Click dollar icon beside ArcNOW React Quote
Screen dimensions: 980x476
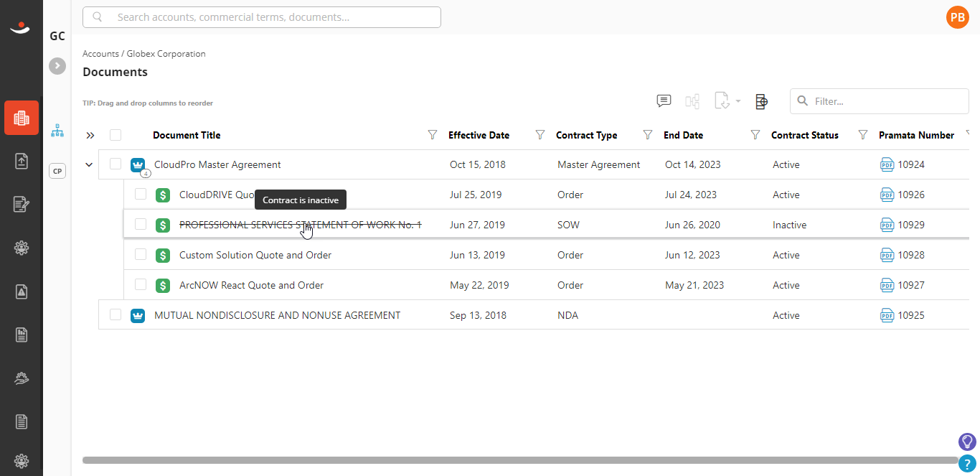tap(163, 286)
